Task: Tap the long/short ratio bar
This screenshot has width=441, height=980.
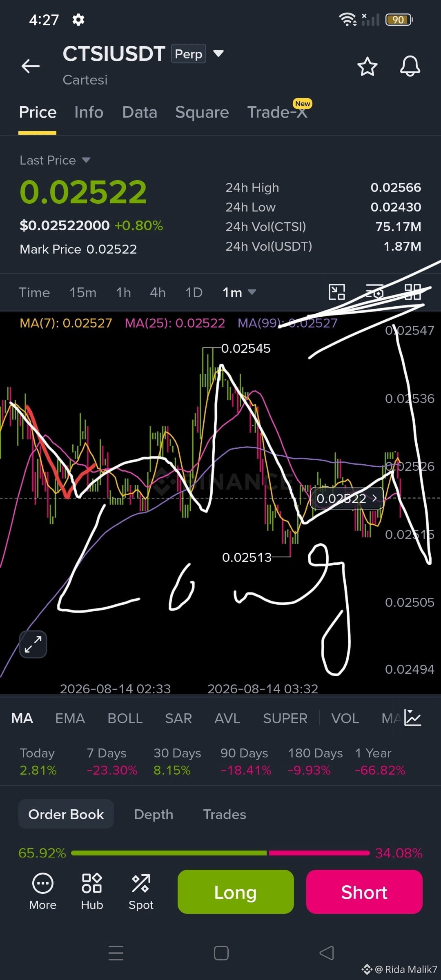Action: (220, 853)
